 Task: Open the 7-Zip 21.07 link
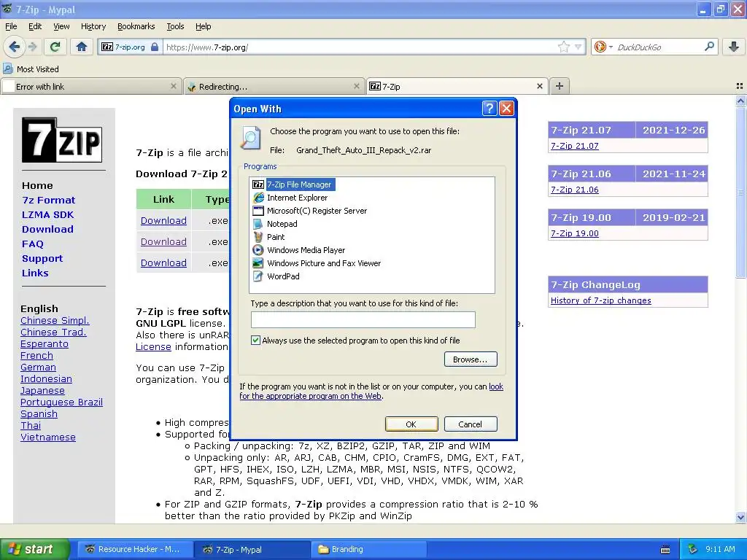tap(575, 146)
